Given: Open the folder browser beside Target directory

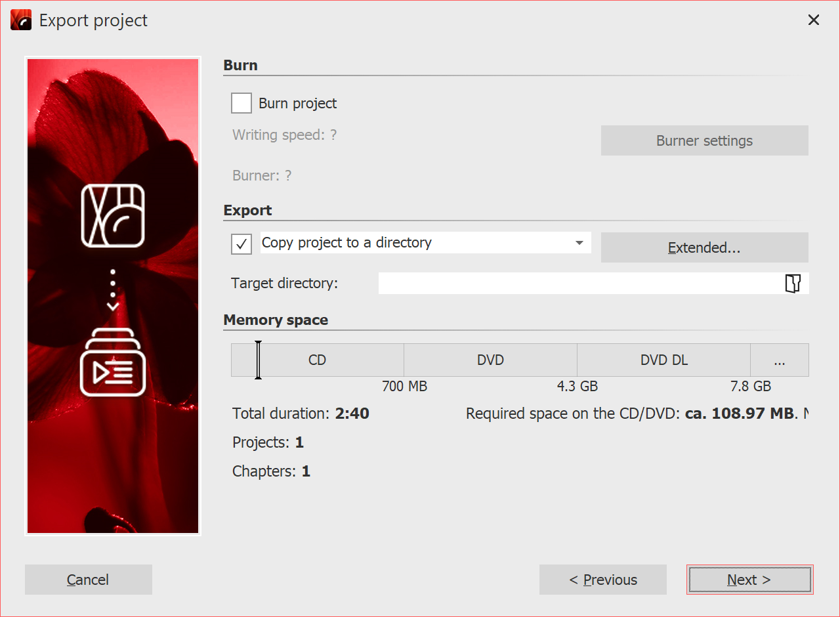Looking at the screenshot, I should click(793, 283).
